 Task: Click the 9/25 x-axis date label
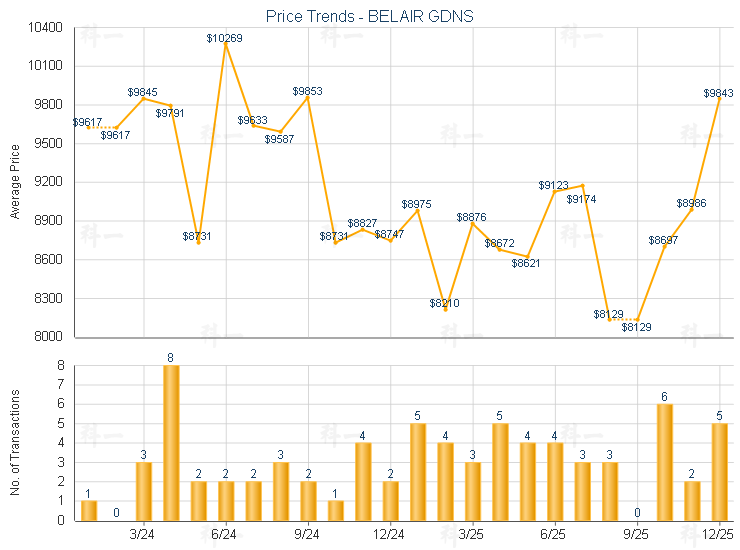[636, 535]
